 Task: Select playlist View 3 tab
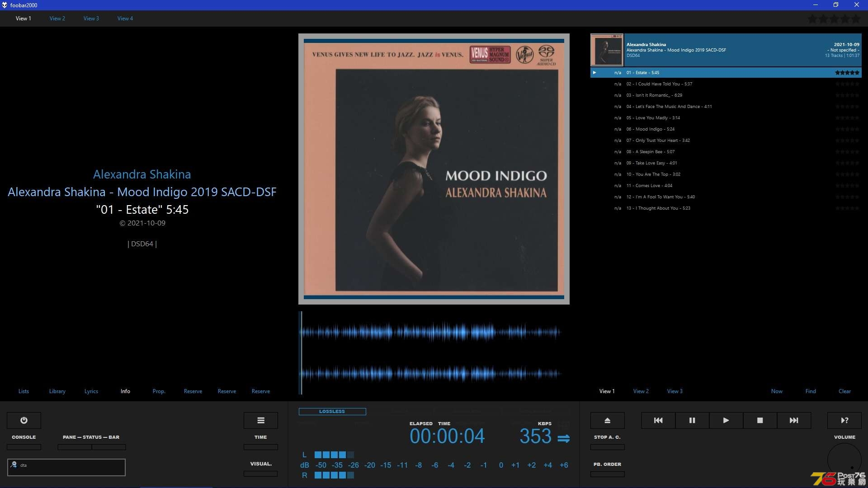click(675, 391)
